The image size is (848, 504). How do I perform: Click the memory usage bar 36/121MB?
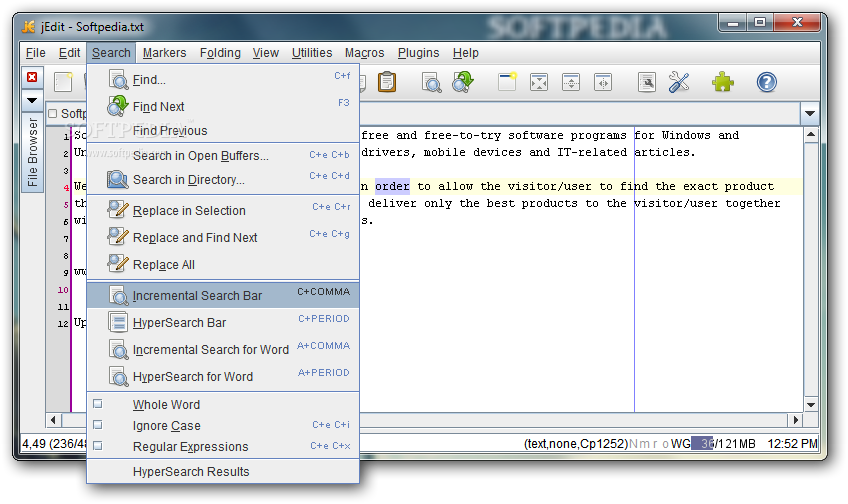click(x=724, y=443)
